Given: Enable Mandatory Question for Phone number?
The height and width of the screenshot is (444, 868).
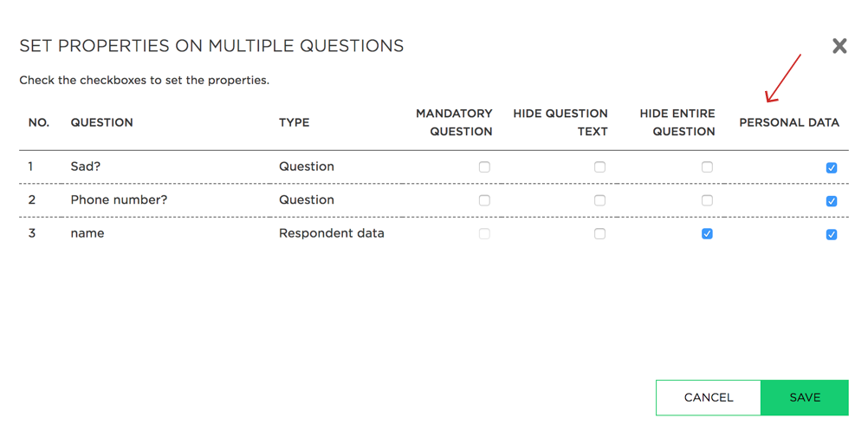Looking at the screenshot, I should pos(484,200).
